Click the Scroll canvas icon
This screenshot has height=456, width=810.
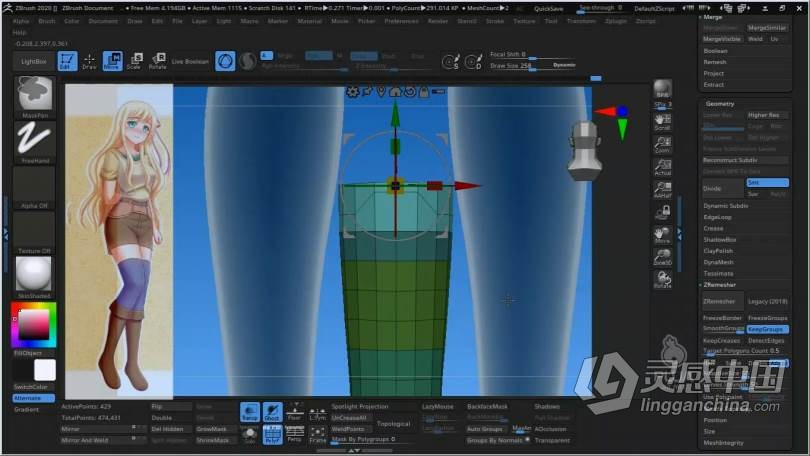pos(663,122)
